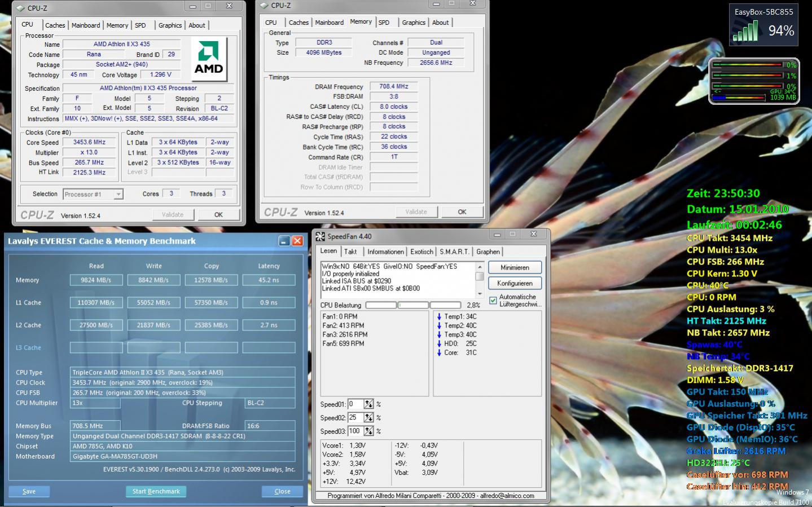This screenshot has width=812, height=507.
Task: Click the HD0 temperature arrow icon
Action: (439, 343)
